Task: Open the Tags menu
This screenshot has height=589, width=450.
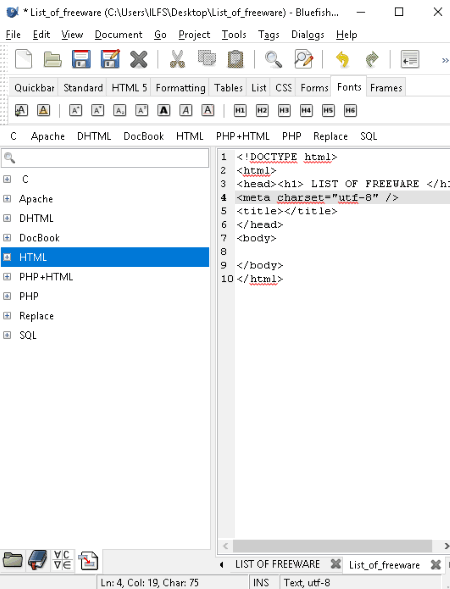Action: coord(269,35)
